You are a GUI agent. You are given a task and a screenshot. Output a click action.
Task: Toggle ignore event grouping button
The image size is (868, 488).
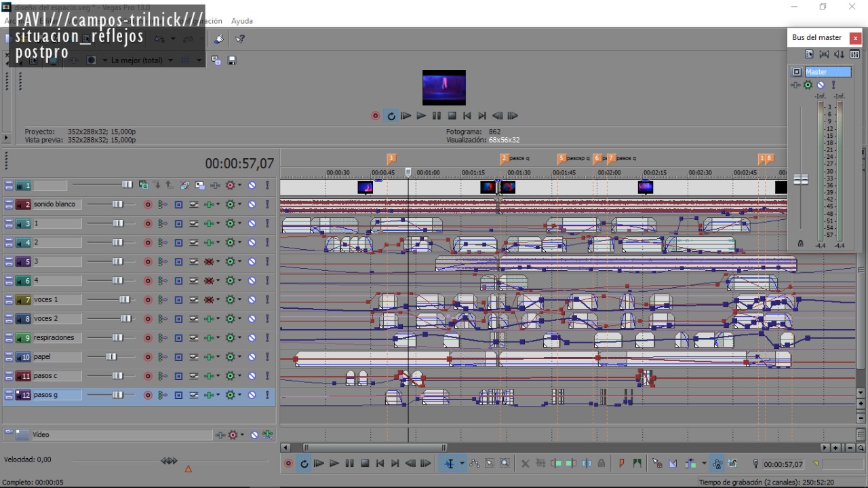pos(732,464)
